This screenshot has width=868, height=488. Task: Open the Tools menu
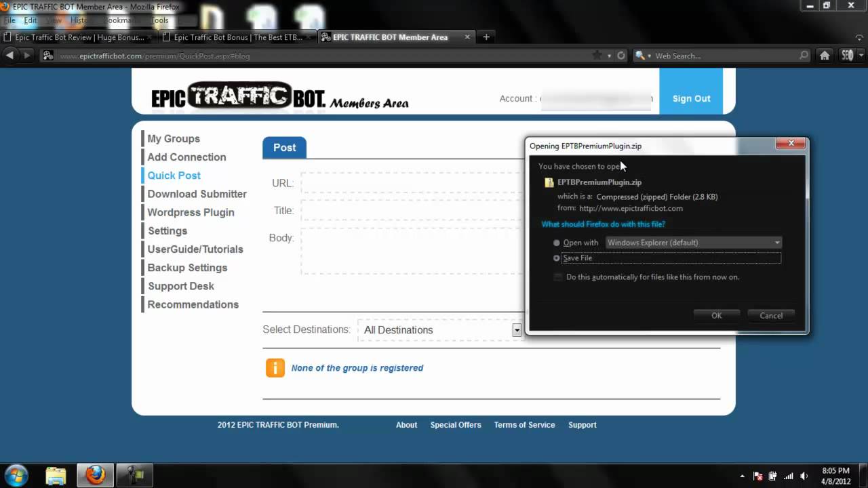coord(159,20)
